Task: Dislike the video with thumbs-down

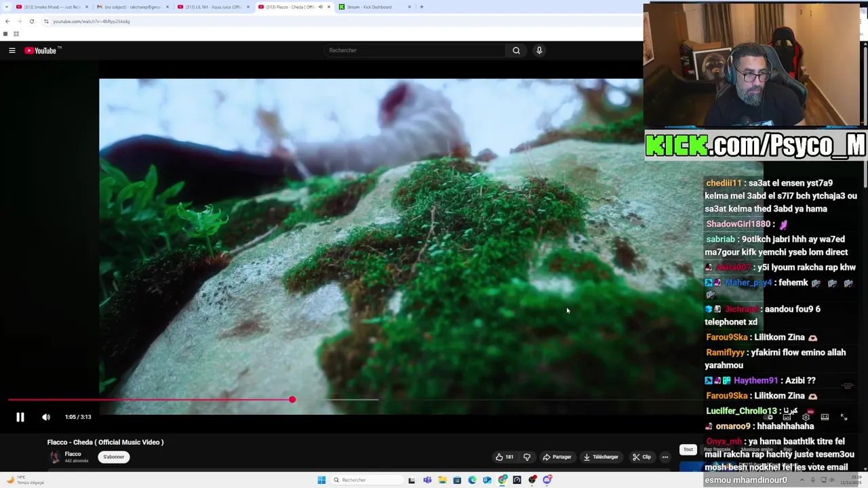Action: (x=526, y=457)
